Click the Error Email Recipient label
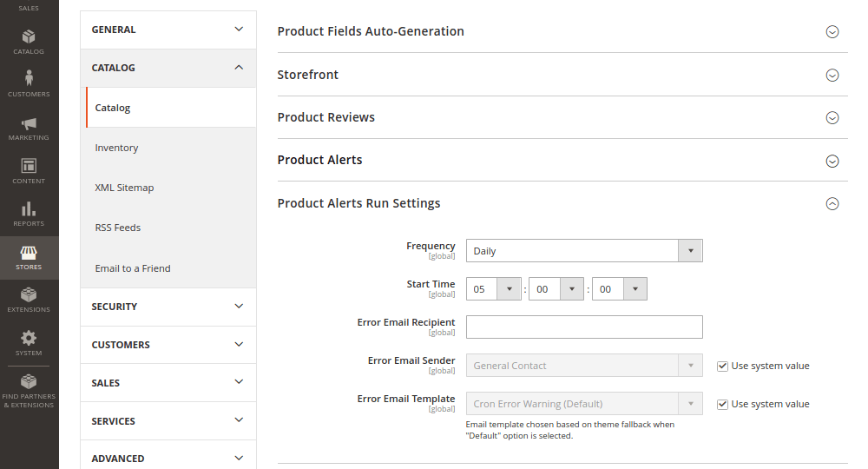Screen dimensions: 868x469 (405, 321)
